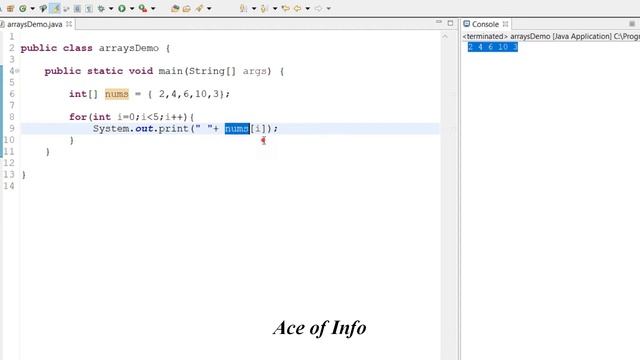Click the greyed Forward navigation arrow

(318, 8)
